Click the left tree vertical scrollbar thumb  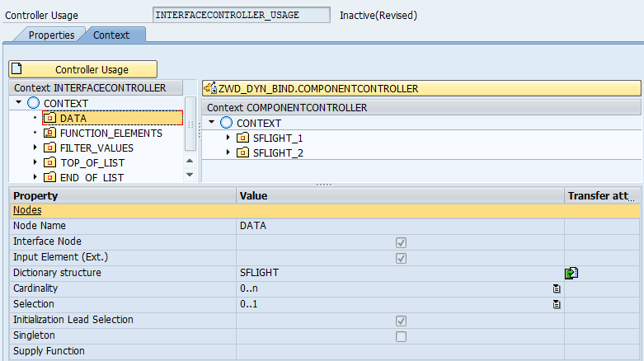[190, 124]
